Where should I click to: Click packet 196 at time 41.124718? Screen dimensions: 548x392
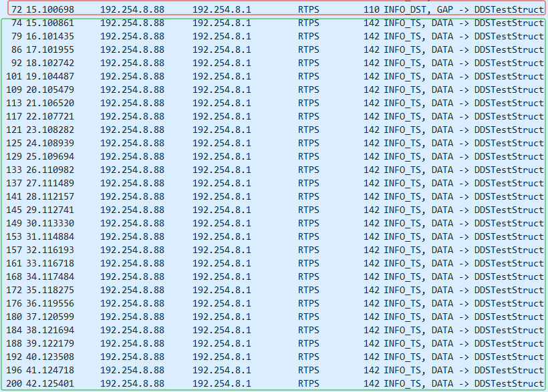pyautogui.click(x=274, y=370)
